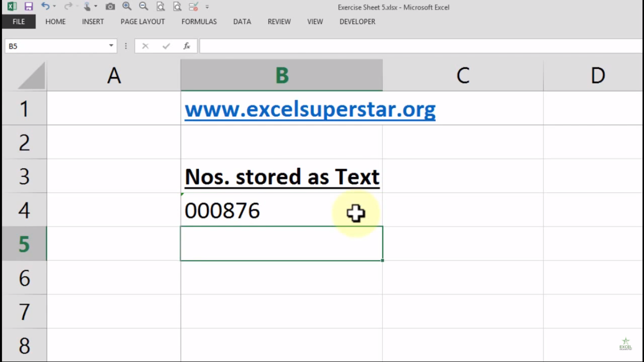Open the FILE tab
The image size is (644, 362).
coord(19,22)
